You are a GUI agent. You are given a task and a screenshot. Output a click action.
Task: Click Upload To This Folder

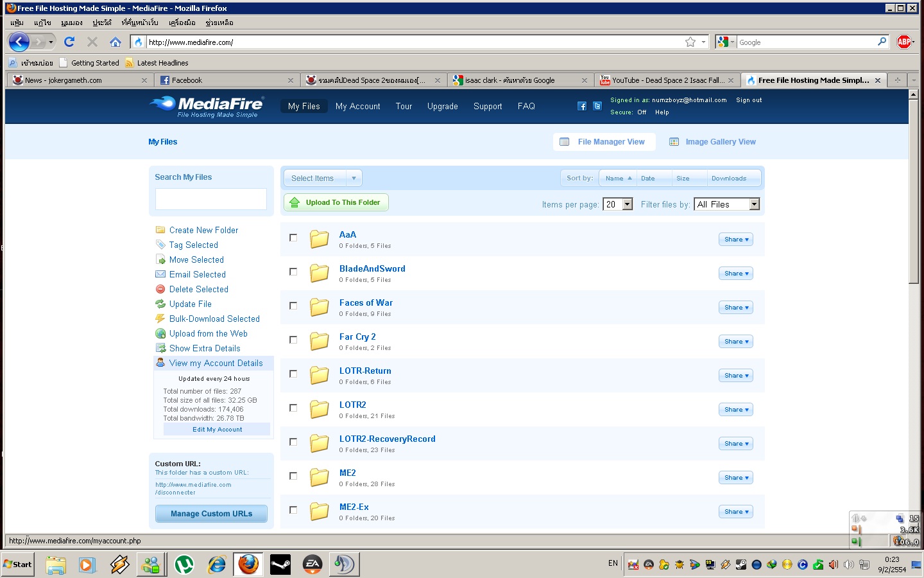pos(336,202)
